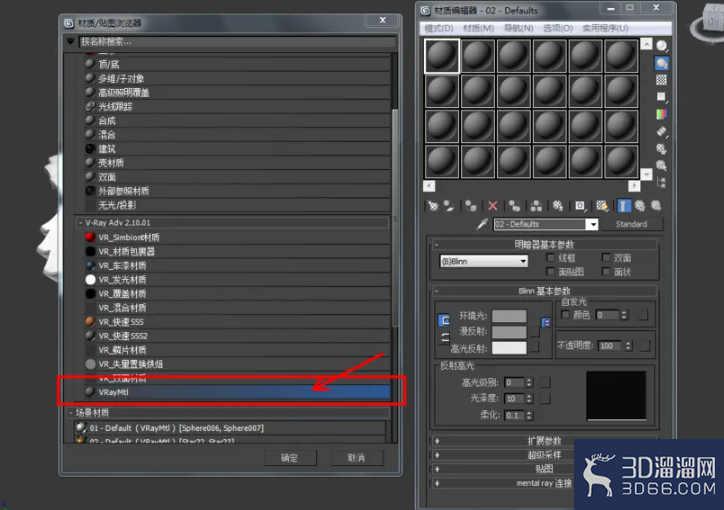Viewport: 724px width, 510px height.
Task: Enable the 面状 faceted checkbox
Action: coord(606,271)
